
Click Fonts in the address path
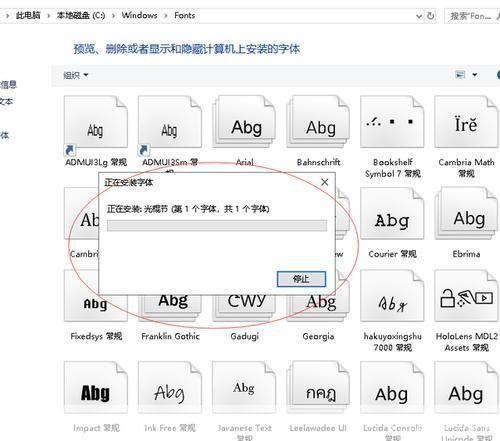point(184,15)
